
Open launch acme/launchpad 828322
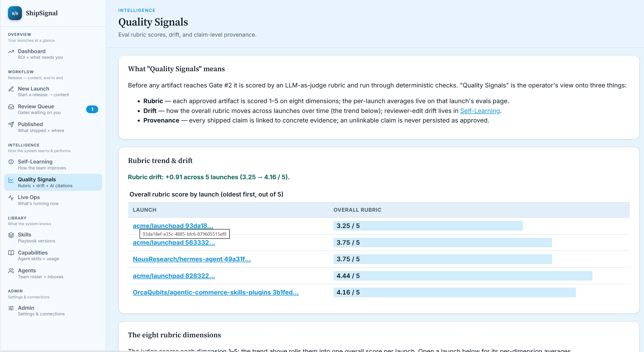point(174,276)
